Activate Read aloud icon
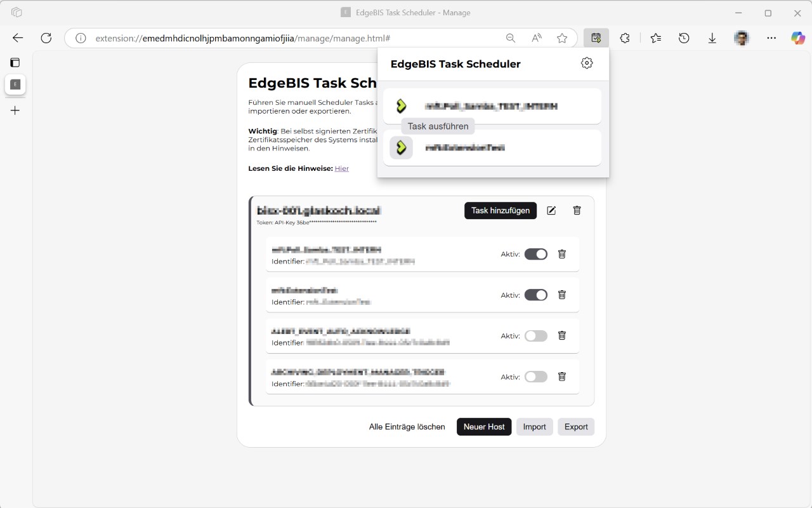 537,38
